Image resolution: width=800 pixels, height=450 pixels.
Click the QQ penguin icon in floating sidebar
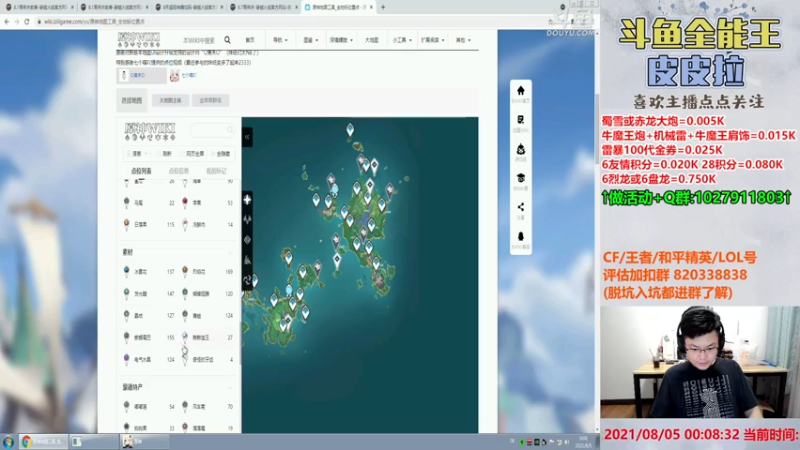pyautogui.click(x=520, y=236)
